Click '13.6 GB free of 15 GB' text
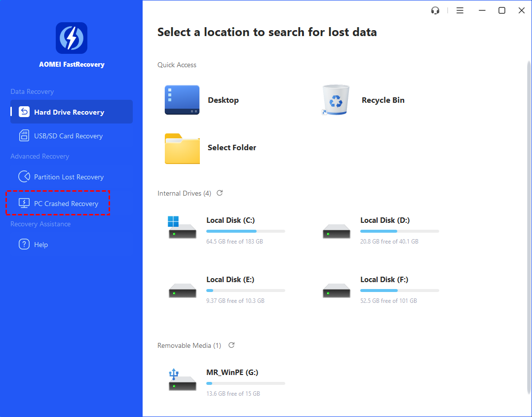This screenshot has height=417, width=532. tap(233, 394)
